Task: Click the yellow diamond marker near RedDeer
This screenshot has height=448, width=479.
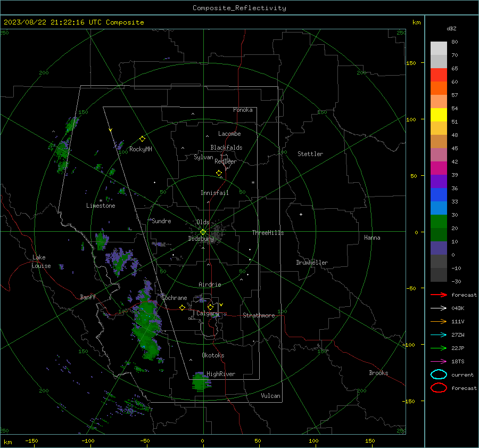Action: pos(219,173)
